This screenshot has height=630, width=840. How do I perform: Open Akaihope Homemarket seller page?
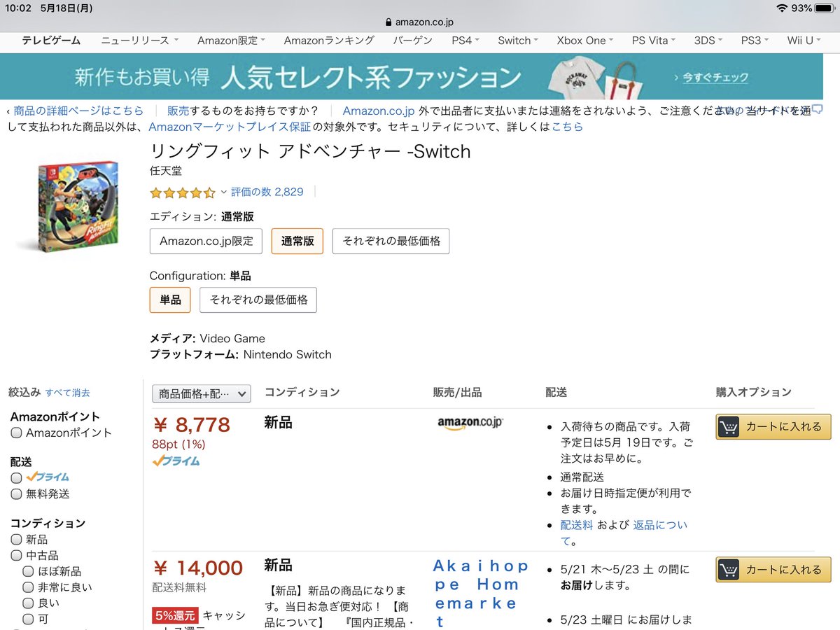click(x=480, y=594)
